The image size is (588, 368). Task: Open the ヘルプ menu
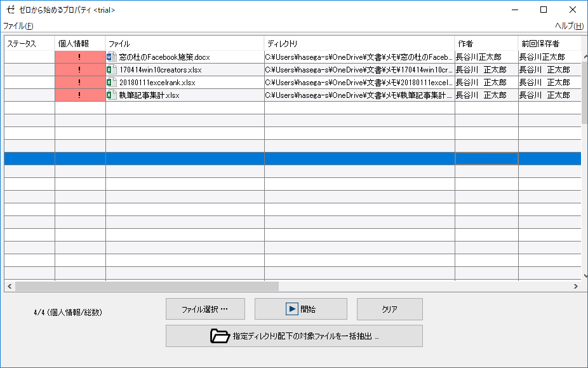pyautogui.click(x=570, y=26)
